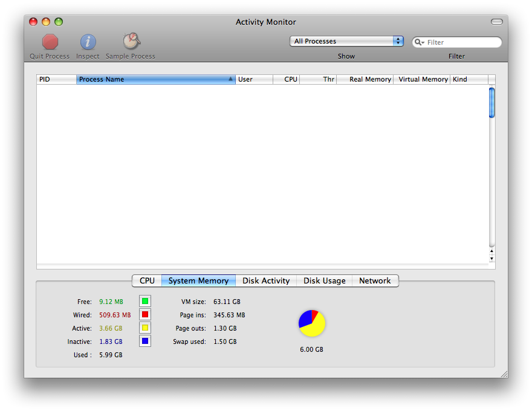Click the scroll down arrow of process list

(491, 259)
